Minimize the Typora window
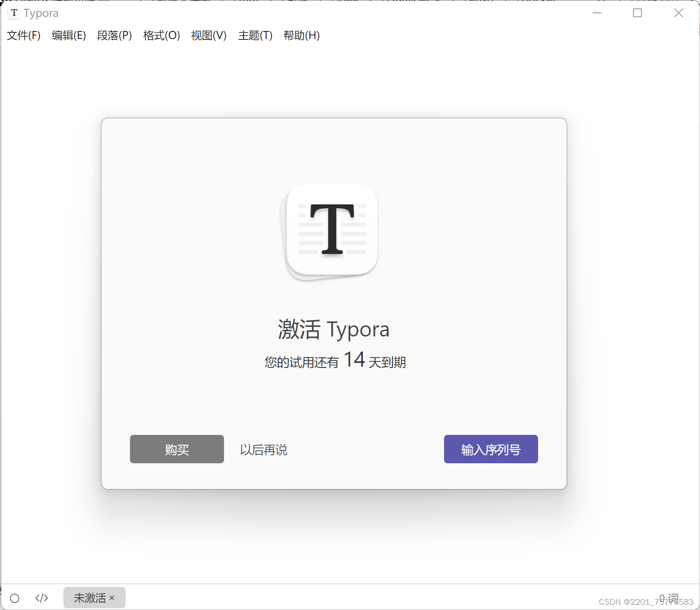 tap(597, 13)
